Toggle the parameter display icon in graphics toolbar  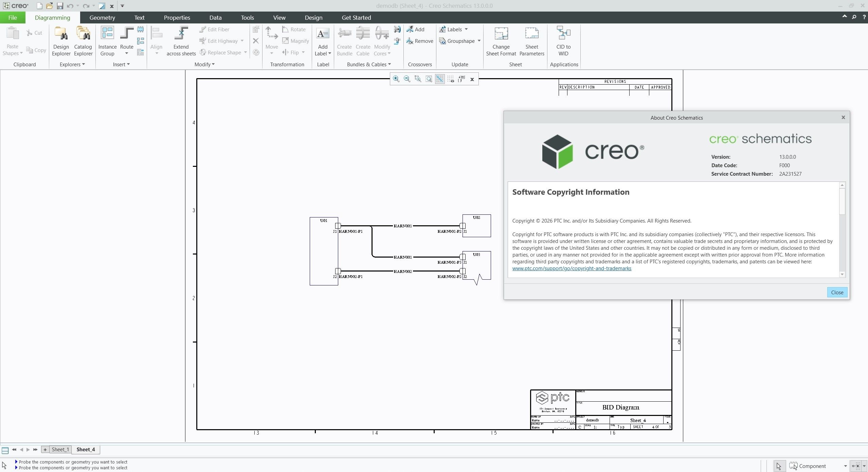pyautogui.click(x=461, y=79)
